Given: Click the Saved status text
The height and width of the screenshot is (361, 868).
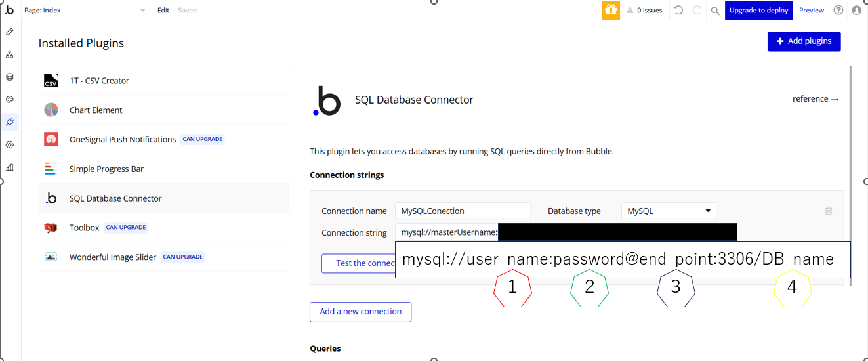Looking at the screenshot, I should pyautogui.click(x=187, y=10).
